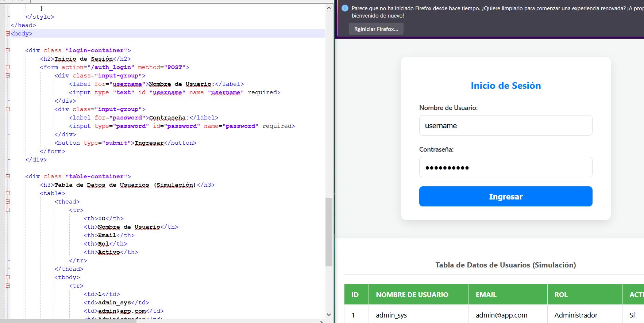
Task: Click the editor's vertical scrollbar thumb
Action: coord(329,232)
